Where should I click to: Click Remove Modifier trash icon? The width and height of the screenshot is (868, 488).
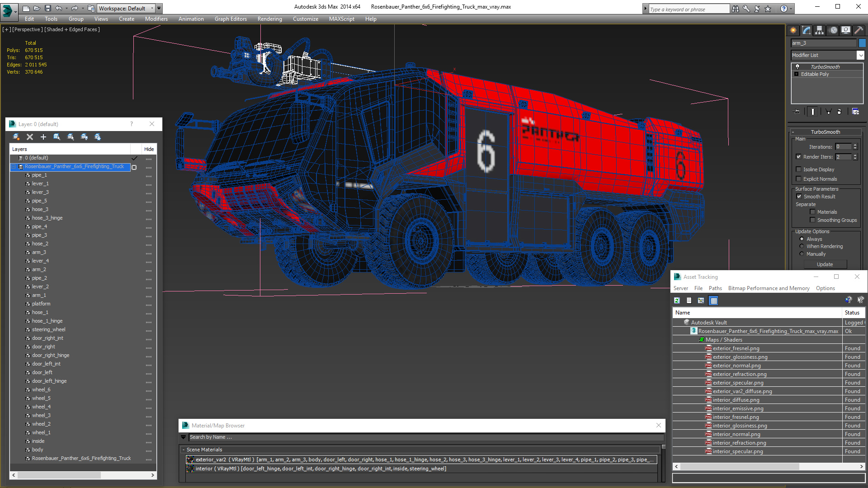click(840, 111)
